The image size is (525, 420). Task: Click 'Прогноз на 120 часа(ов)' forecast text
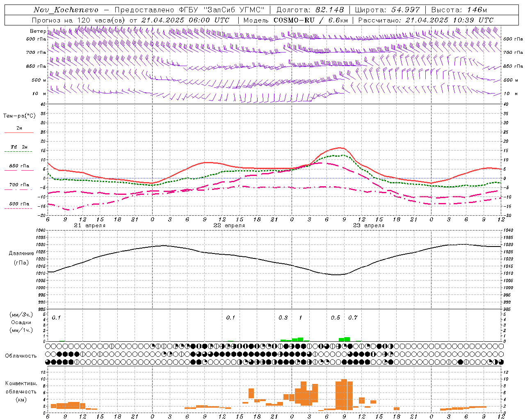pyautogui.click(x=79, y=20)
